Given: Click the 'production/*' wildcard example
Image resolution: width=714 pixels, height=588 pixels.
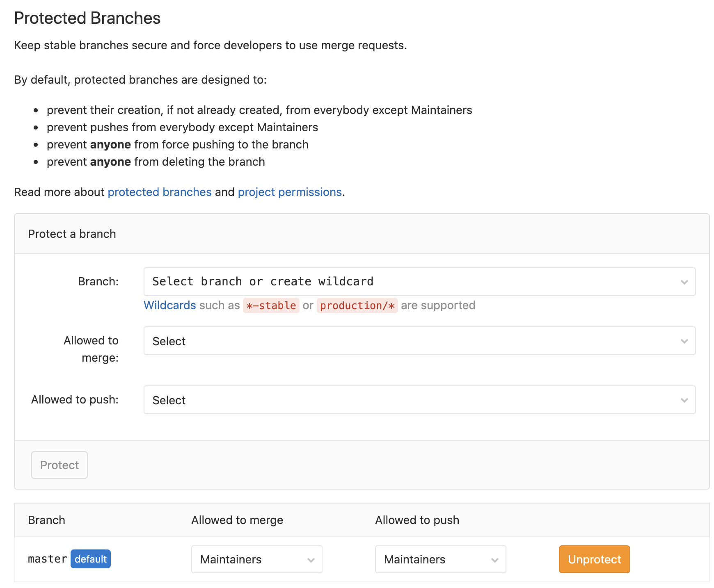Looking at the screenshot, I should coord(357,305).
